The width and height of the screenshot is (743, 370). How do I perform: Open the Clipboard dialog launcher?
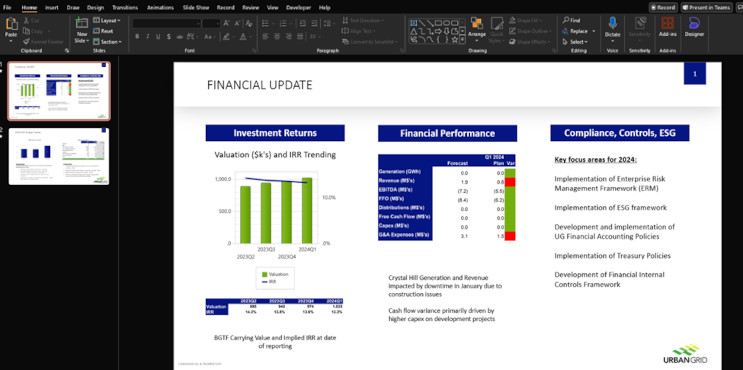coord(67,50)
